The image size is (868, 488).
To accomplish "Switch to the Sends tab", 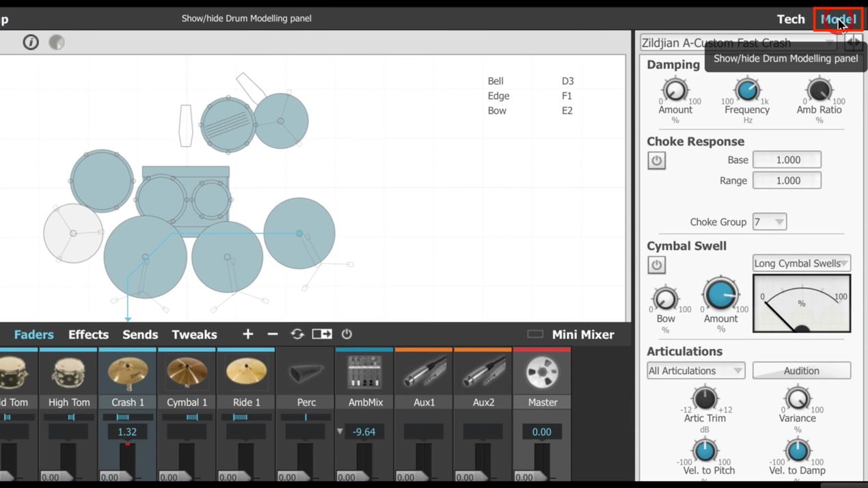I will tap(140, 334).
